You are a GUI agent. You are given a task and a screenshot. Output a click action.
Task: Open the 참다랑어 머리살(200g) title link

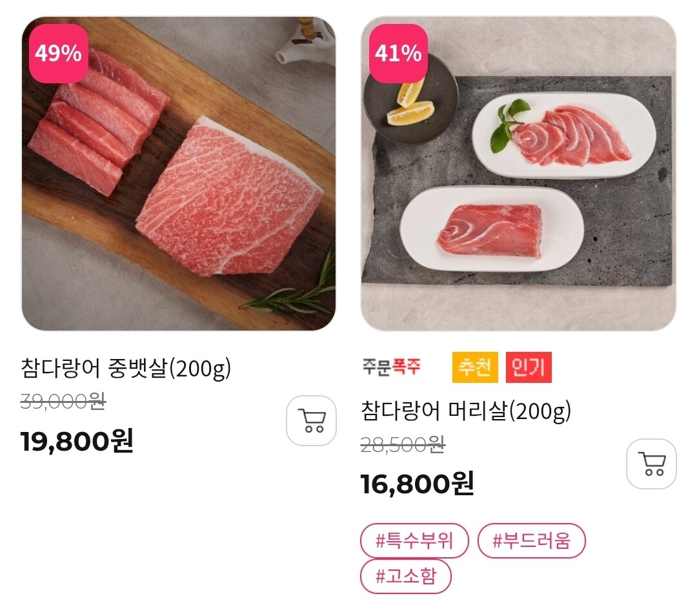466,411
